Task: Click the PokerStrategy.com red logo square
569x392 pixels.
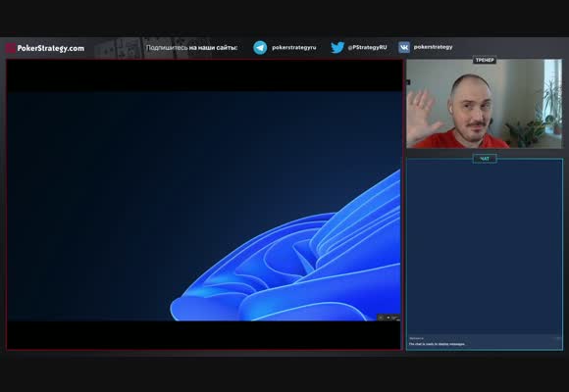Action: 11,48
